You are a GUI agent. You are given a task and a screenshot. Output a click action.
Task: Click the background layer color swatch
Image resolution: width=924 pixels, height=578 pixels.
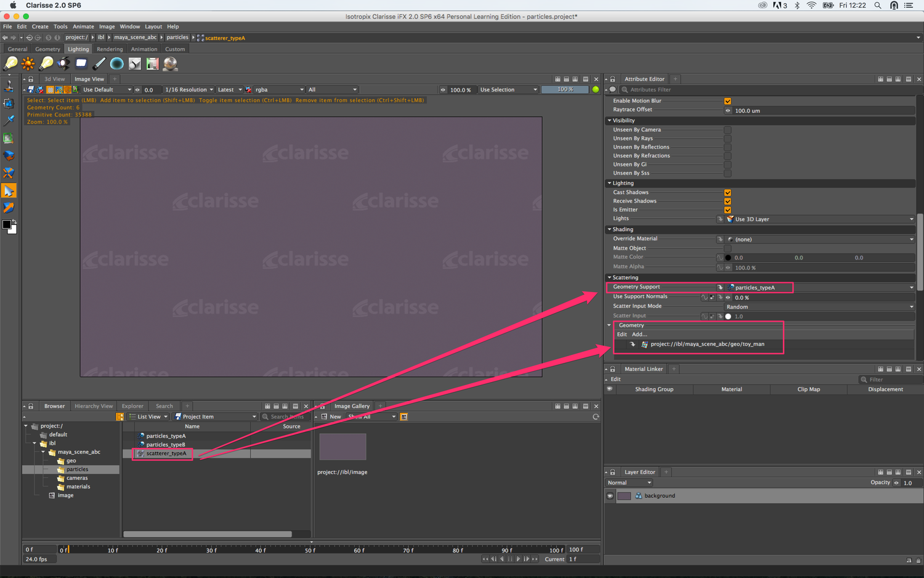(624, 496)
